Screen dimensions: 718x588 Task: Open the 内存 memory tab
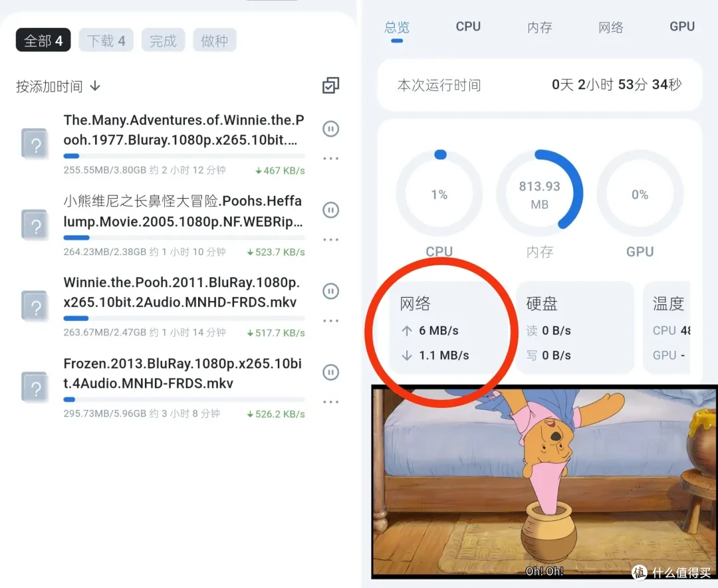pos(539,27)
